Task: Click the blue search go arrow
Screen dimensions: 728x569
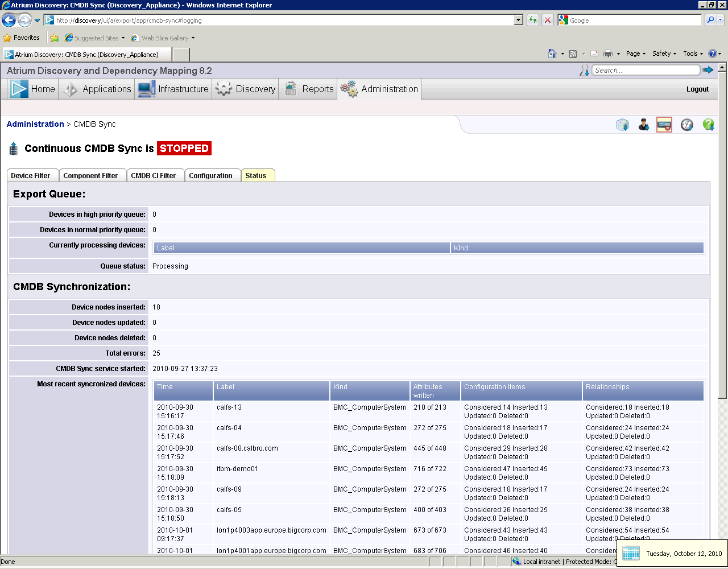Action: [x=708, y=70]
